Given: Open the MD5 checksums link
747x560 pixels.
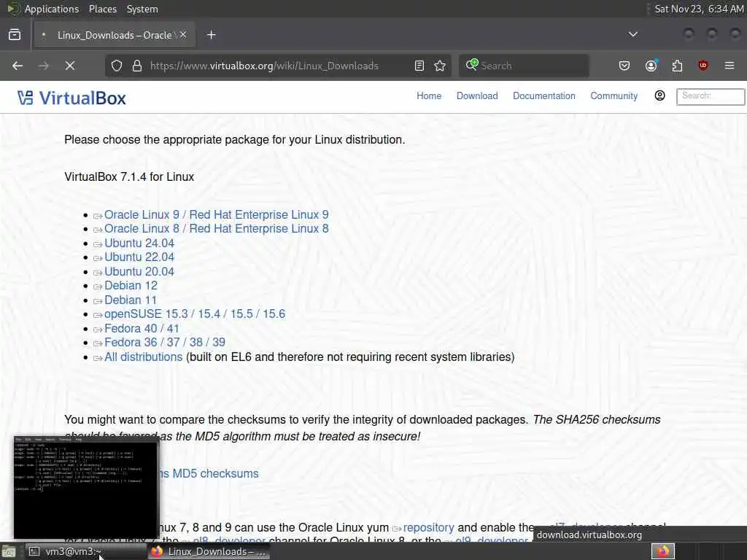Looking at the screenshot, I should [215, 474].
